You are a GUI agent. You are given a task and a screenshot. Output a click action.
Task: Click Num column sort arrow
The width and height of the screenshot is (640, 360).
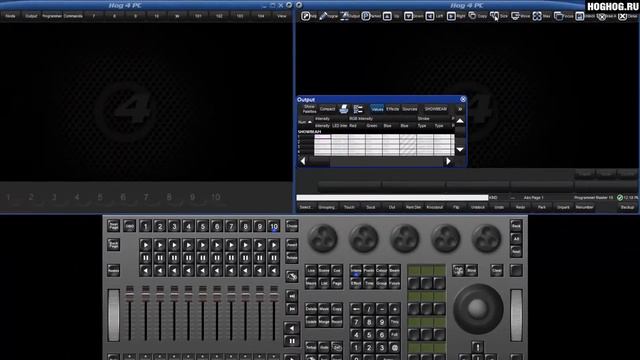point(309,122)
